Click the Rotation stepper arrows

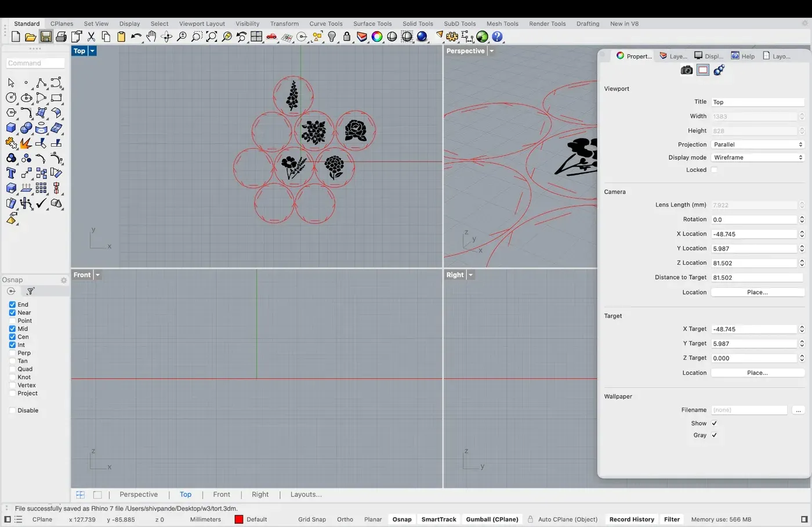802,219
